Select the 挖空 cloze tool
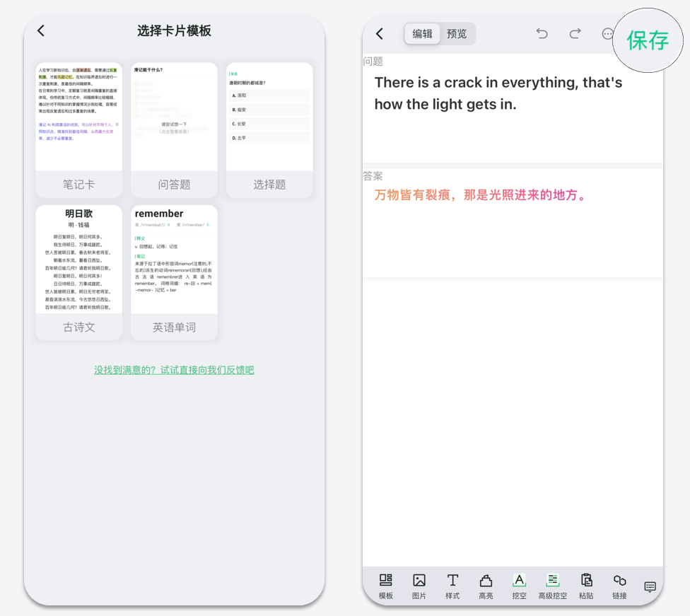Image resolution: width=690 pixels, height=616 pixels. [519, 586]
